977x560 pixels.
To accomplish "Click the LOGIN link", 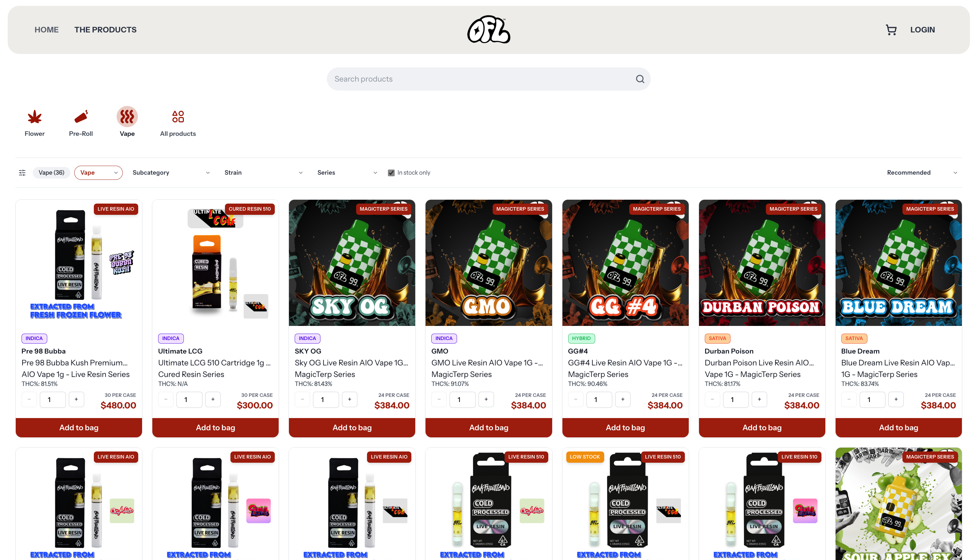I will pyautogui.click(x=922, y=30).
